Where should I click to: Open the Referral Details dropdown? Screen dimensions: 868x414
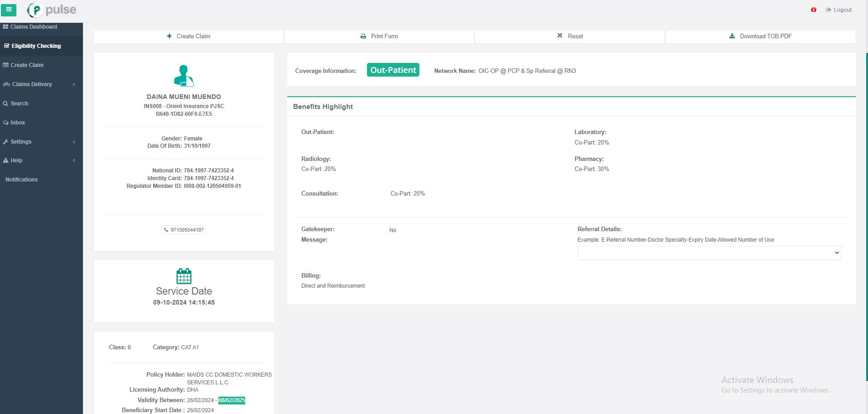point(709,253)
